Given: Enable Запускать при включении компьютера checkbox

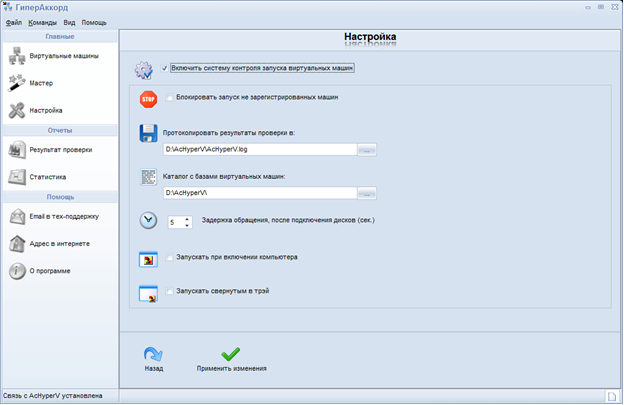Looking at the screenshot, I should [x=170, y=257].
